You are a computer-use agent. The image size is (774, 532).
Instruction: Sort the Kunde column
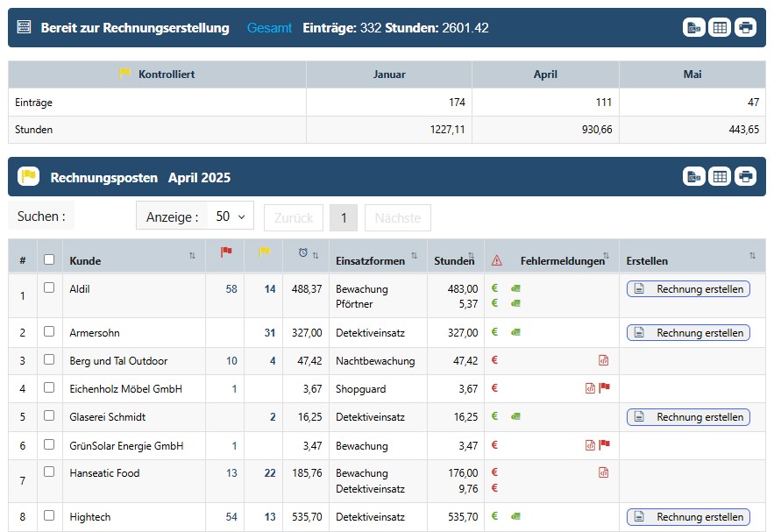[x=192, y=255]
